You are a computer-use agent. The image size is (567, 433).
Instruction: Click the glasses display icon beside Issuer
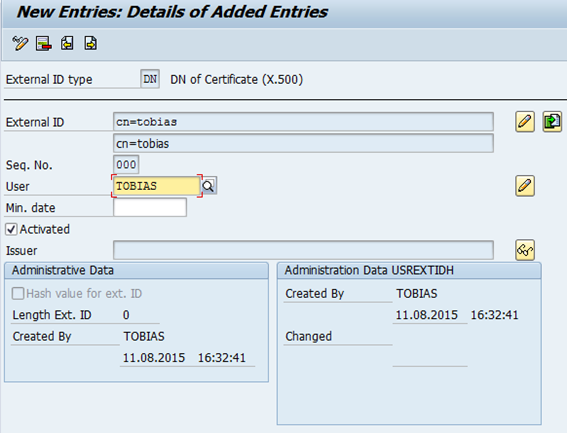click(x=525, y=250)
